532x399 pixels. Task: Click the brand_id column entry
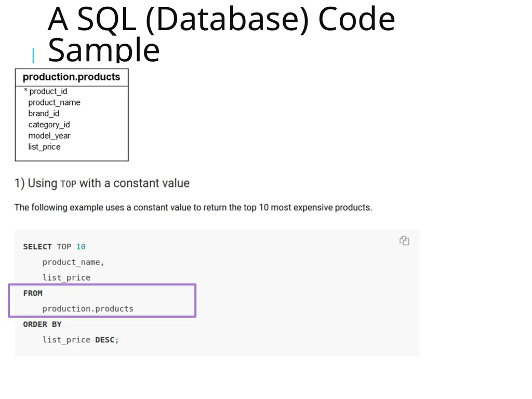coord(44,113)
